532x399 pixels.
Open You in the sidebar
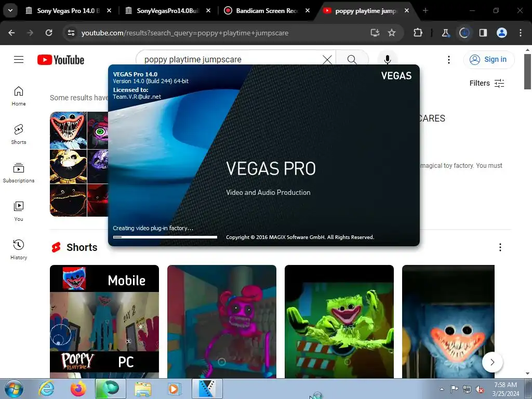click(x=19, y=211)
